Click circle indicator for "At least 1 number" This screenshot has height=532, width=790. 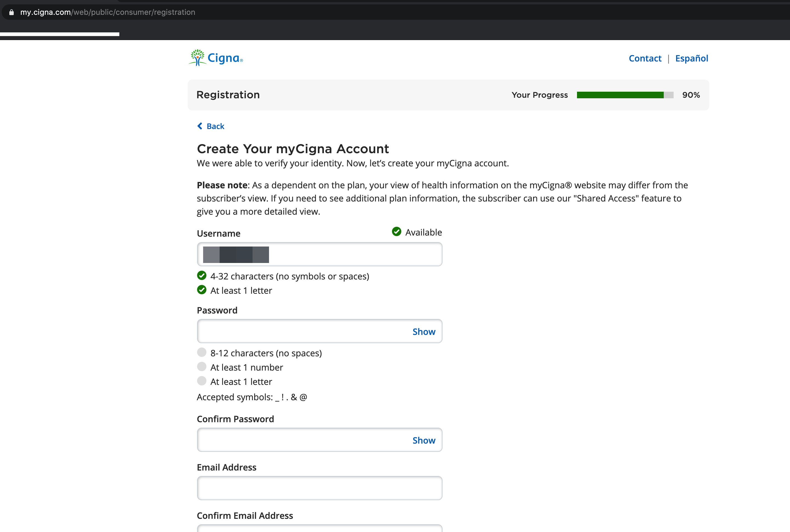point(202,366)
